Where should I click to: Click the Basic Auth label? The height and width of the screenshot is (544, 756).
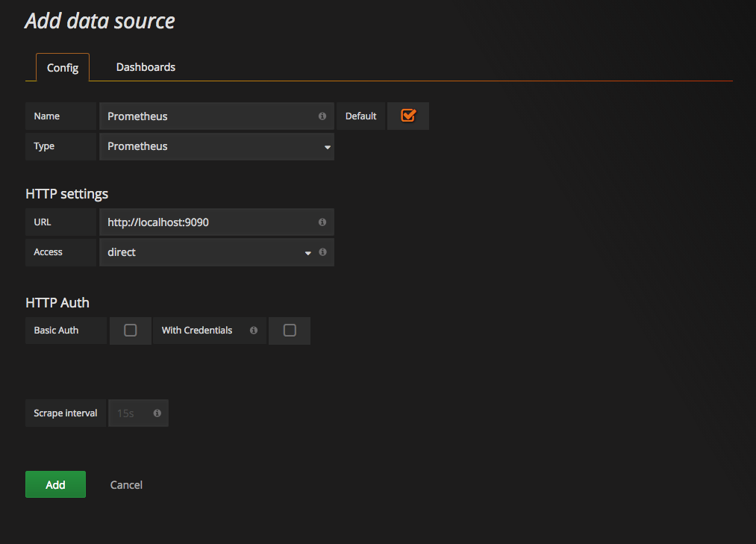pos(57,331)
